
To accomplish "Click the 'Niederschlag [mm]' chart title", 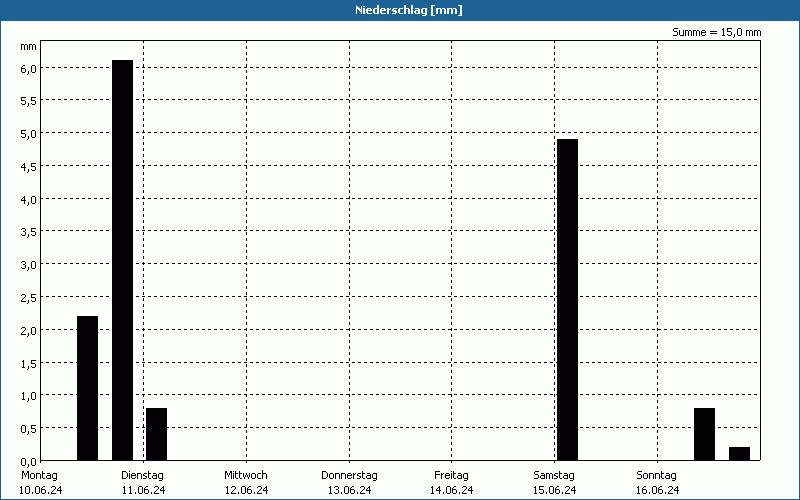I will [409, 10].
